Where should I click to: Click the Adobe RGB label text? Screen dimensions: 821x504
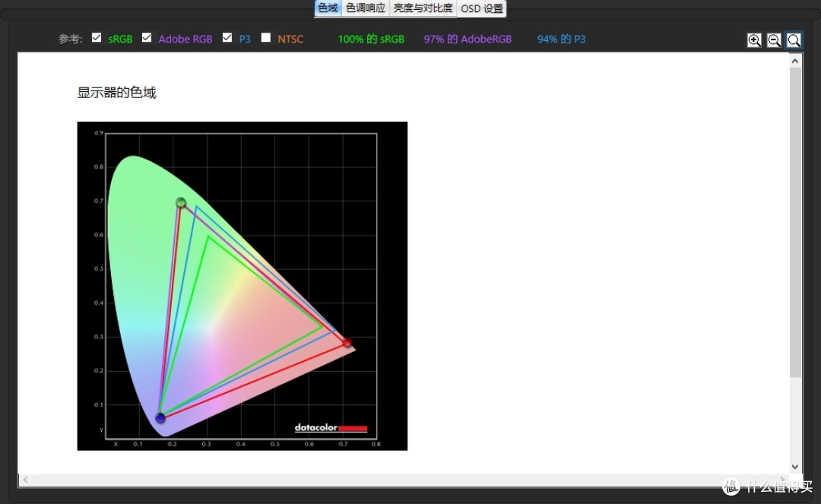click(x=185, y=40)
